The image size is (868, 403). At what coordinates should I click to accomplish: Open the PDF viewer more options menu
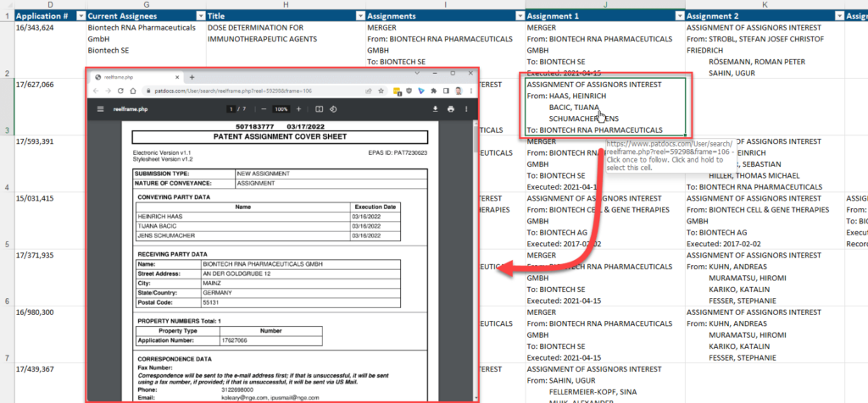point(467,109)
